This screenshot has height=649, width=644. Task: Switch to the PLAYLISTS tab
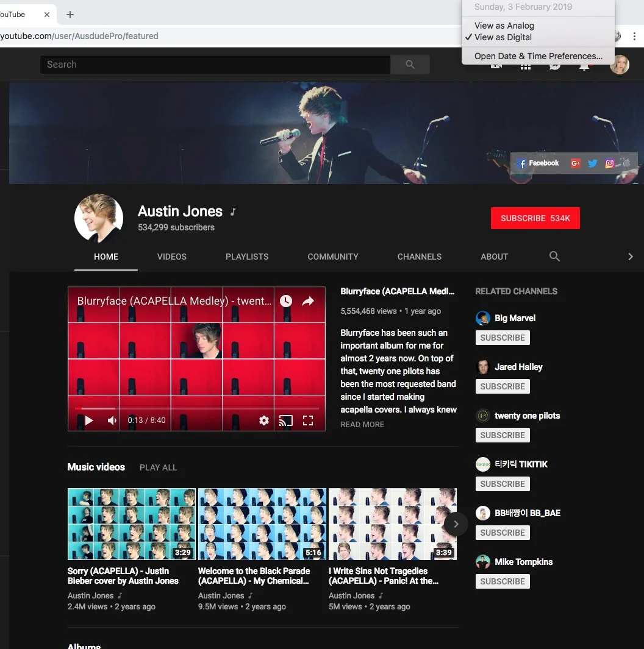point(246,257)
